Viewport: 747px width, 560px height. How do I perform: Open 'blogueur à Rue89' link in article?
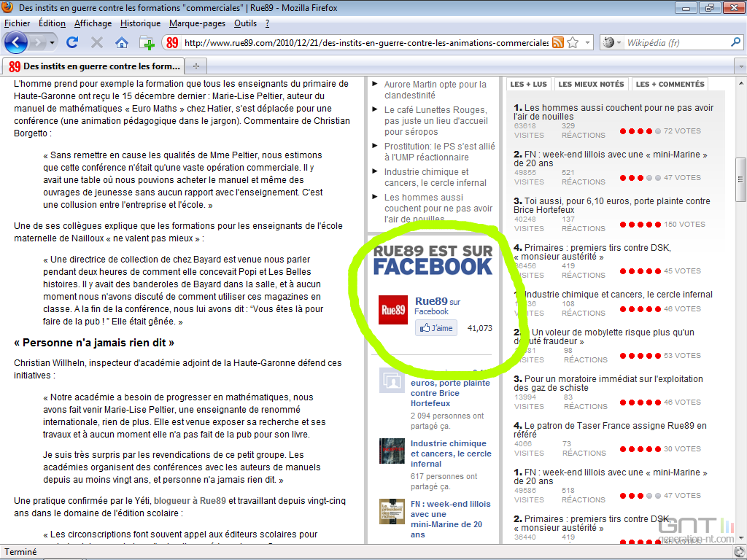[x=190, y=501]
